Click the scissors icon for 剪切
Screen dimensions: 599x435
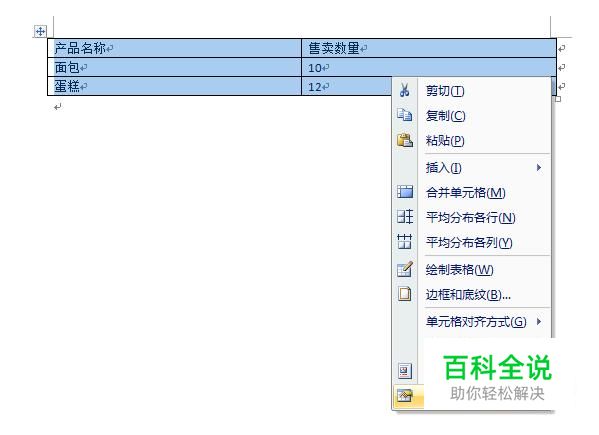405,90
